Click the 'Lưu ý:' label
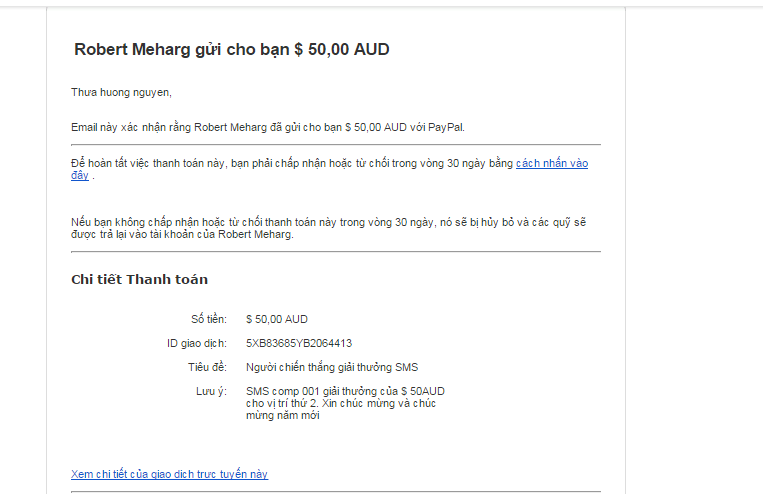 coord(211,391)
